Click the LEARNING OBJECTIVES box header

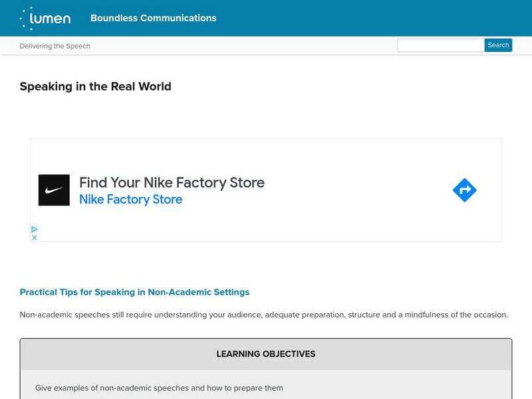tap(266, 354)
